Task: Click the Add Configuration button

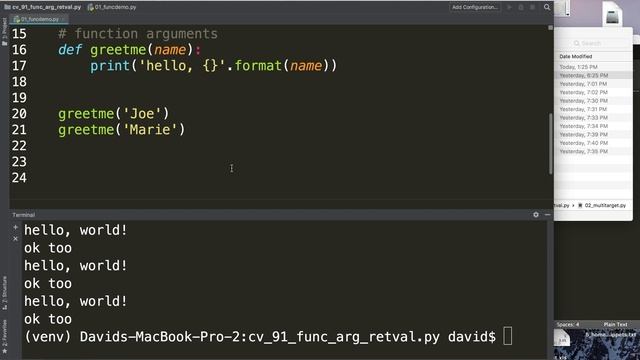Action: [x=475, y=7]
